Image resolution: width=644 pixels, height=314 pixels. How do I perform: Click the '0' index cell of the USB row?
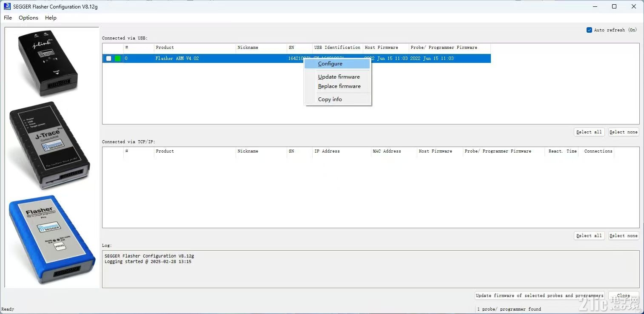click(x=126, y=59)
